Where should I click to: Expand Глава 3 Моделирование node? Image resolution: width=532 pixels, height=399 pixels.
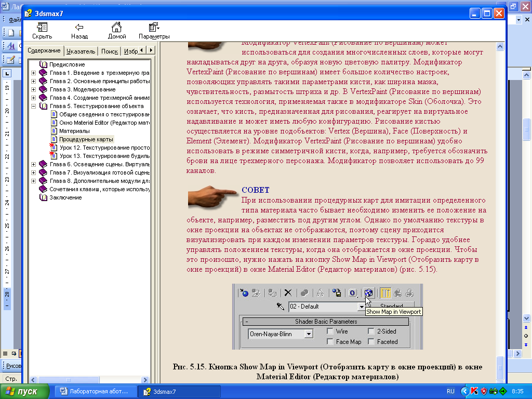click(x=34, y=89)
